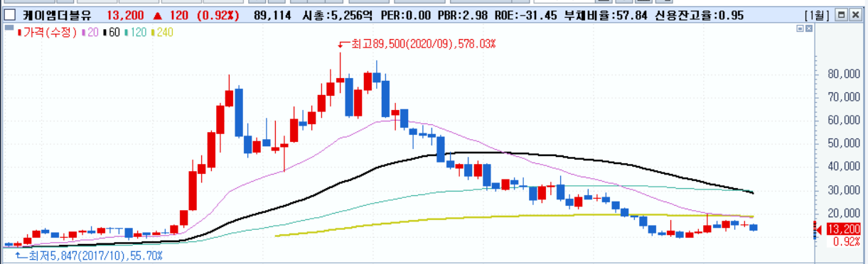Maximize the price pane with the small inner icon
The height and width of the screenshot is (264, 868).
tap(800, 28)
